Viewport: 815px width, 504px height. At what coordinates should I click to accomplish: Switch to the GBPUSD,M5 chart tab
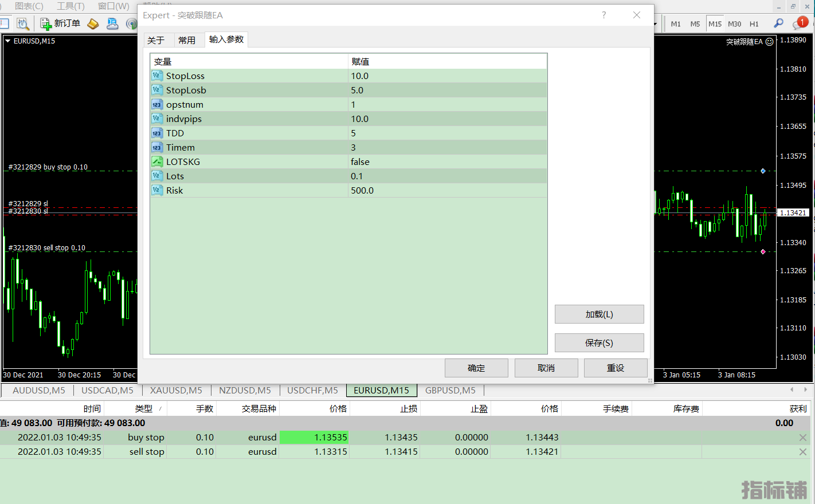tap(450, 390)
